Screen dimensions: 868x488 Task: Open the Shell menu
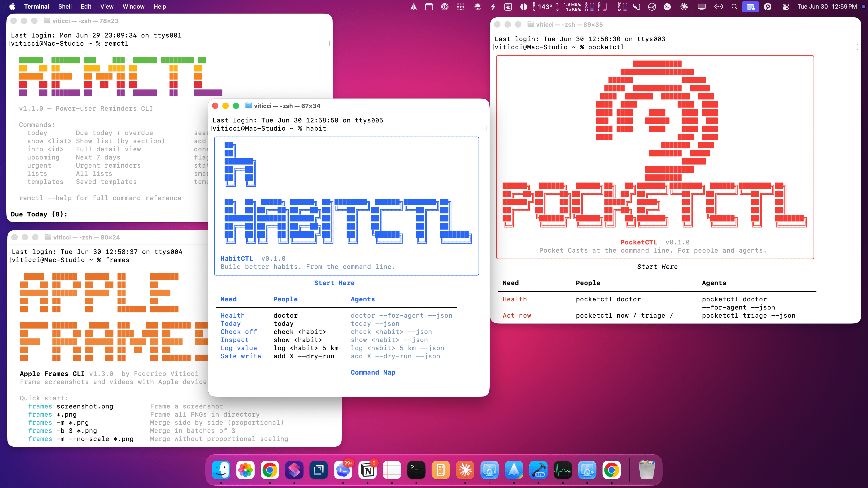pos(65,6)
